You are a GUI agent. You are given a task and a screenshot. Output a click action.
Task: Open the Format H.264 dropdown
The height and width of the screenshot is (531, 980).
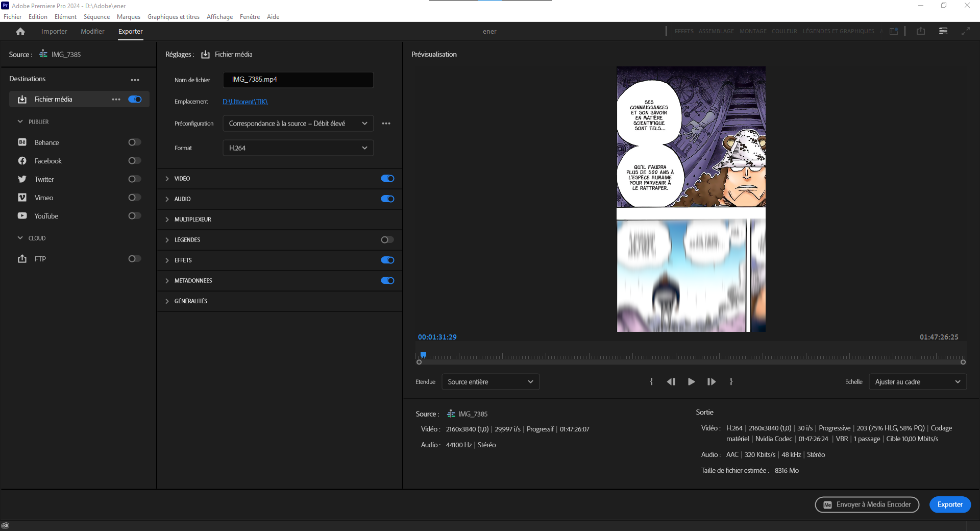pyautogui.click(x=298, y=148)
